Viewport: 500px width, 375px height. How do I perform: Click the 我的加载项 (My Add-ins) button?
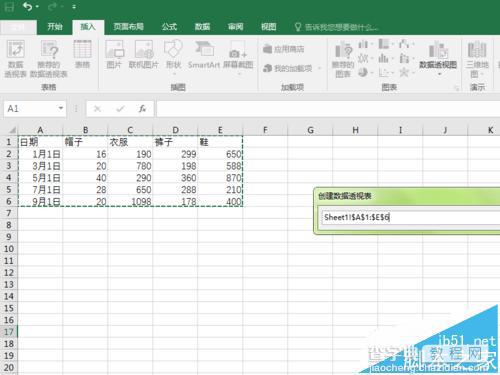point(288,68)
